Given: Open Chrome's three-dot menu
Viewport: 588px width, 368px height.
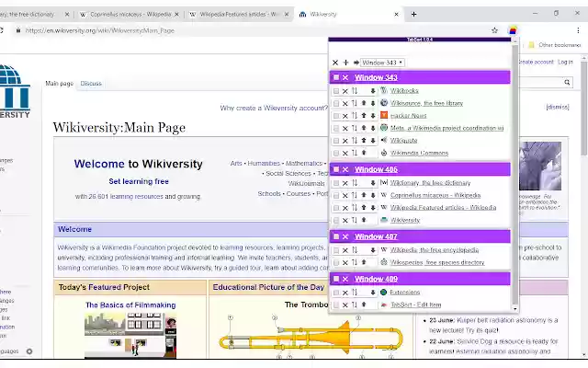Looking at the screenshot, I should pos(578,30).
